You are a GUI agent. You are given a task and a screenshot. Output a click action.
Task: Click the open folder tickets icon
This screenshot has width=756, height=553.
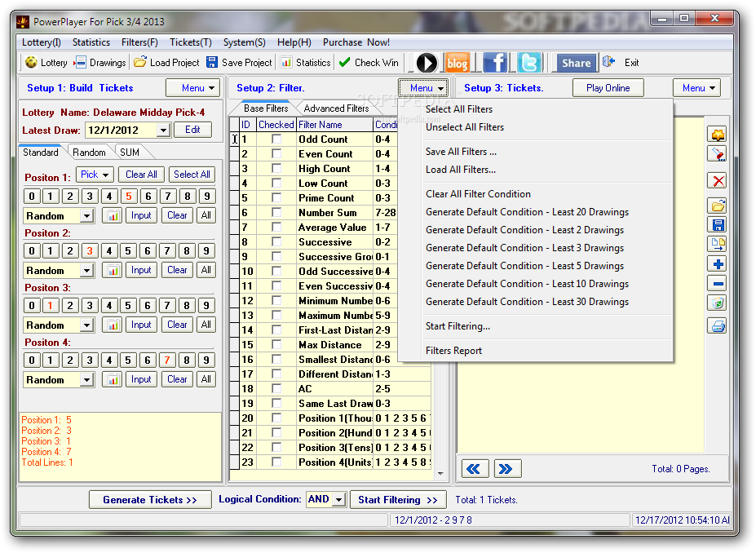click(718, 206)
